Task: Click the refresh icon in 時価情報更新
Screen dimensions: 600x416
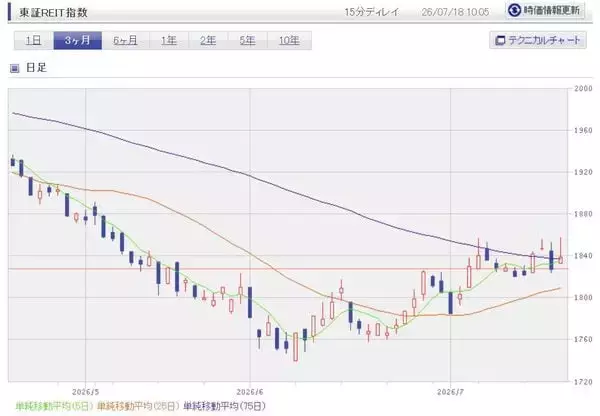Action: [x=515, y=10]
